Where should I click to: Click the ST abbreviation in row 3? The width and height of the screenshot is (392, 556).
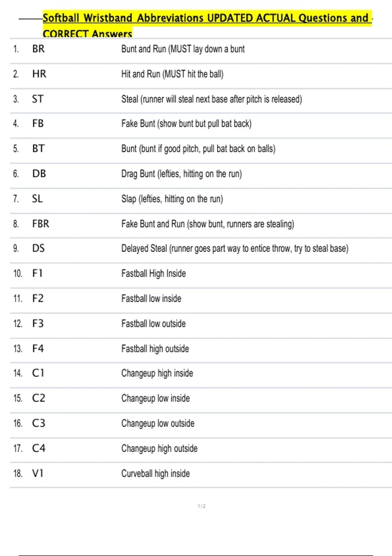click(38, 99)
